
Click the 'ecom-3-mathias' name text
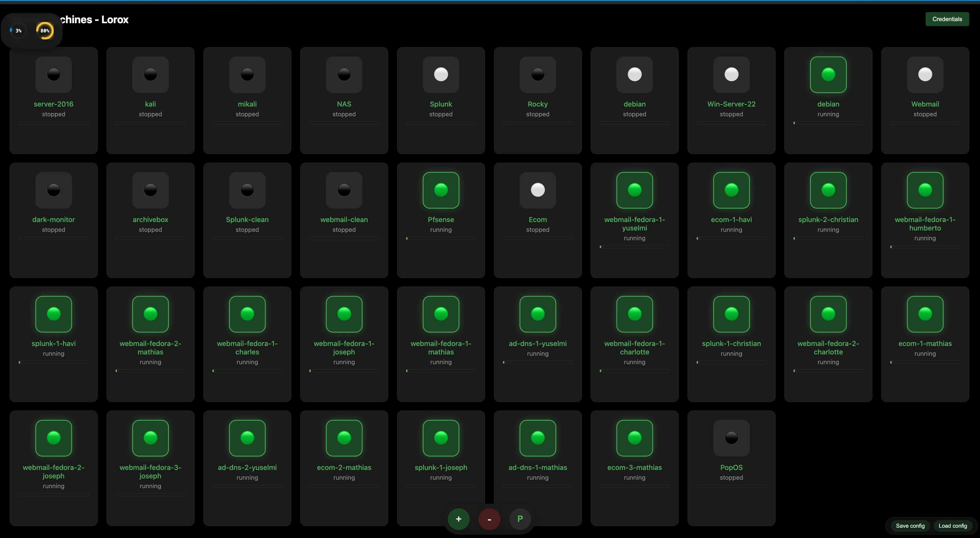[x=635, y=467]
